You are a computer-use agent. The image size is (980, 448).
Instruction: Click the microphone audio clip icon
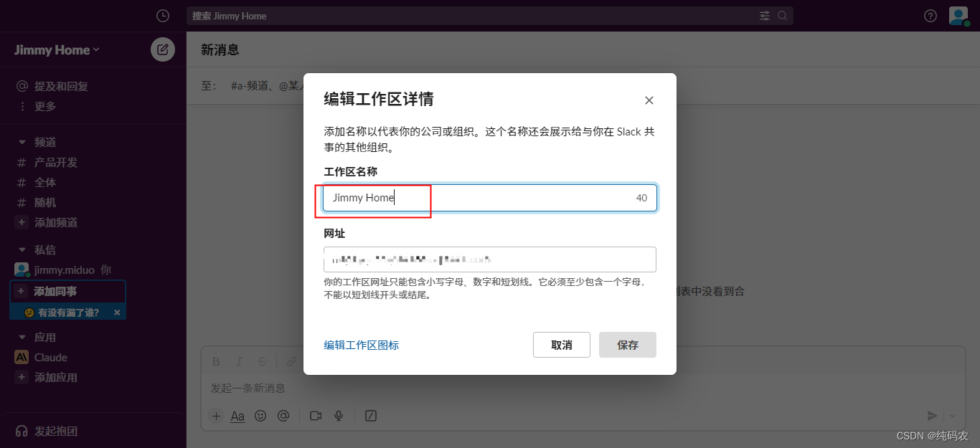(x=339, y=416)
